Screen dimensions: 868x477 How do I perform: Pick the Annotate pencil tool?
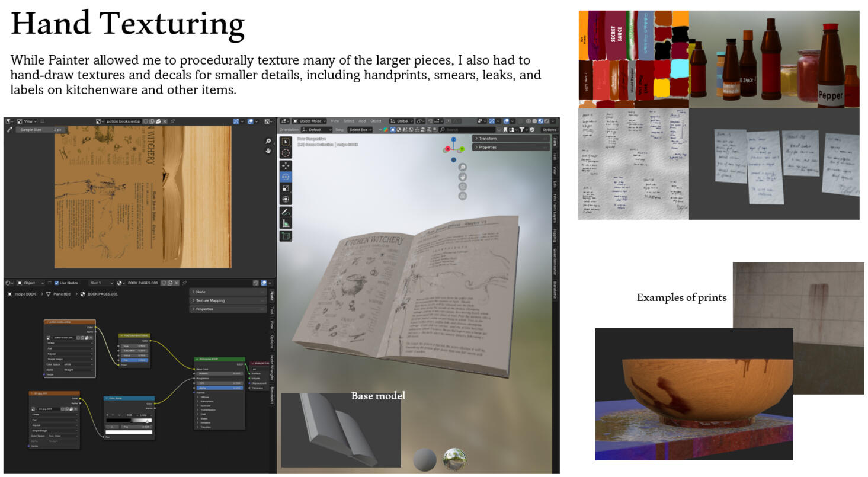point(286,212)
